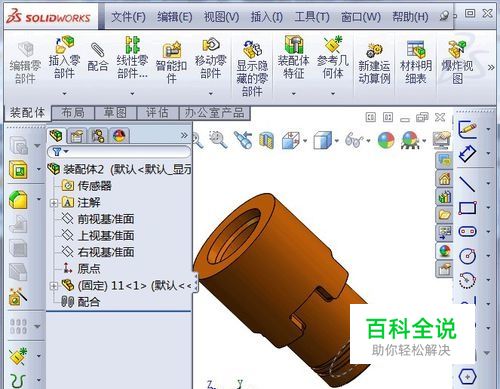Switch to the 装配体 tab

(27, 113)
